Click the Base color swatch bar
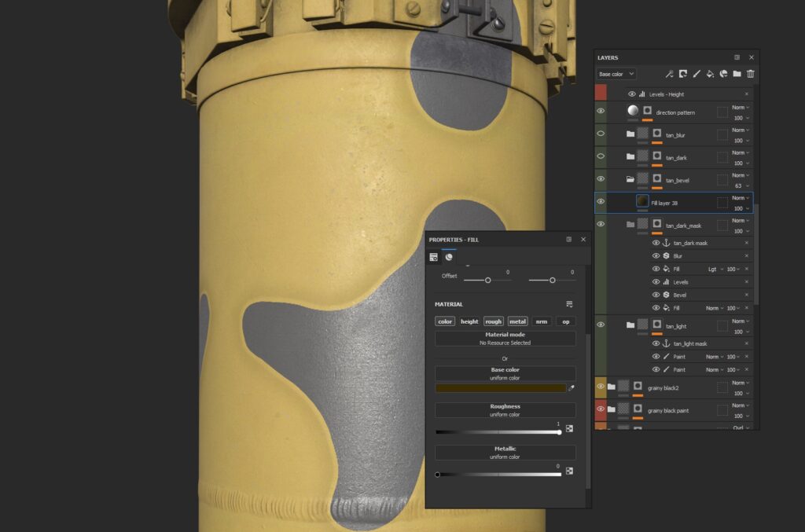 [x=501, y=387]
